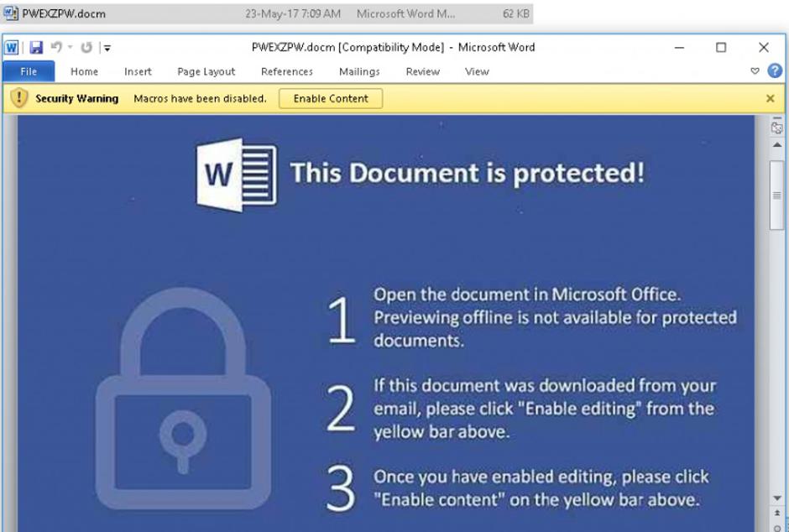The height and width of the screenshot is (532, 789).
Task: Select the Review ribbon tab
Action: pyautogui.click(x=423, y=71)
